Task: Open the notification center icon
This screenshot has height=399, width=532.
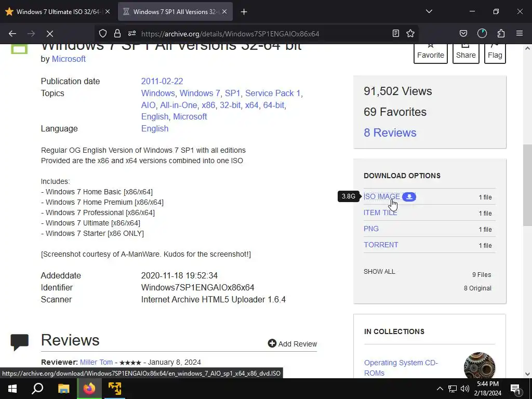Action: point(515,389)
